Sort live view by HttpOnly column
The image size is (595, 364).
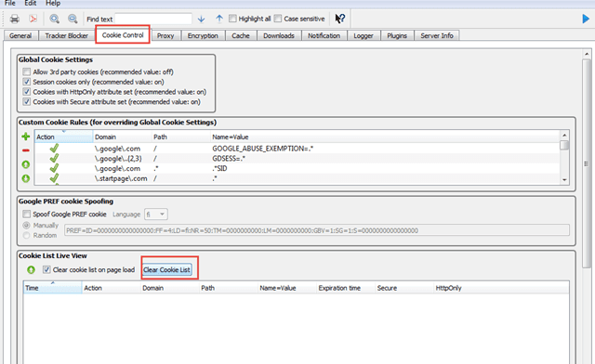click(501, 288)
